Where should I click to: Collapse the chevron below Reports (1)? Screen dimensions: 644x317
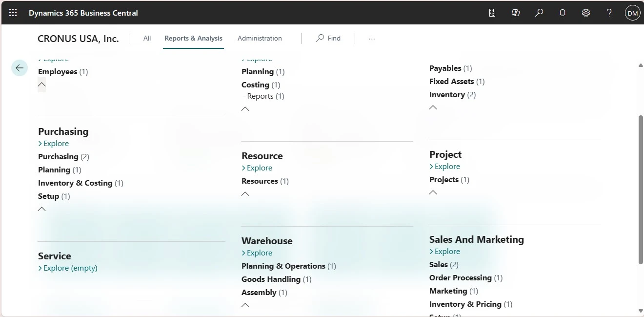(x=245, y=109)
